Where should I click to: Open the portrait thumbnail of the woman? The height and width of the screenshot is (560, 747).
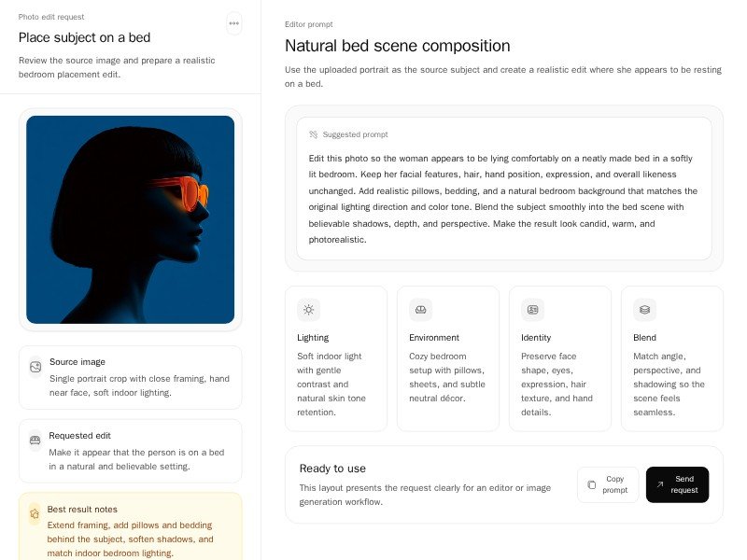click(131, 220)
